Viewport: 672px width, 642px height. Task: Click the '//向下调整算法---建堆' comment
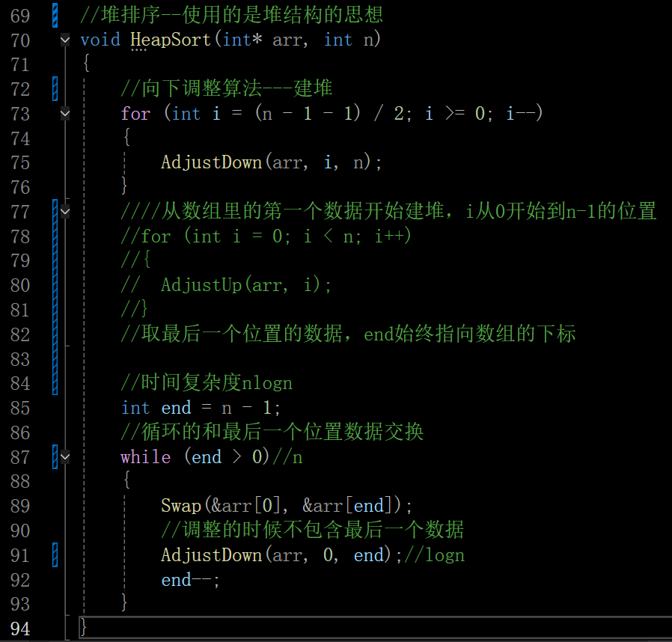(227, 88)
